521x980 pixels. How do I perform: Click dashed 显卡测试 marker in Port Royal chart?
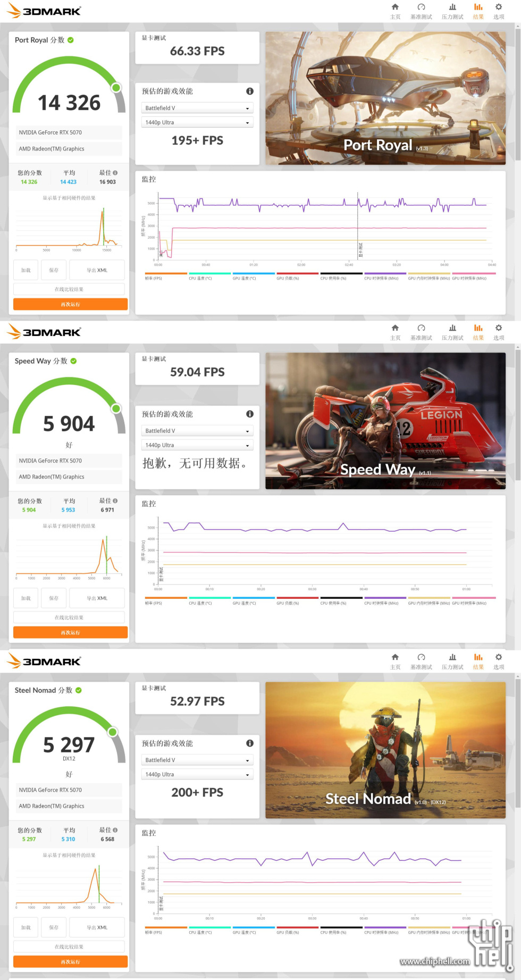click(358, 226)
